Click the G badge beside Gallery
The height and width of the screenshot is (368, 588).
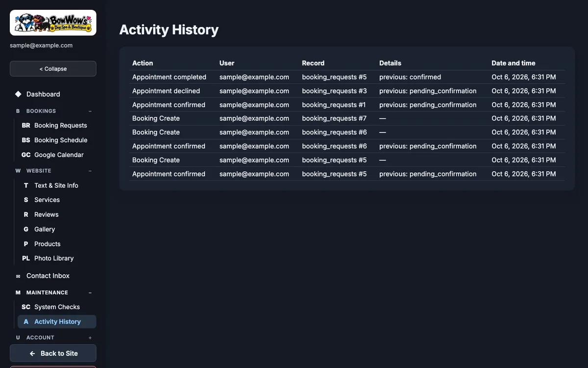click(x=26, y=230)
